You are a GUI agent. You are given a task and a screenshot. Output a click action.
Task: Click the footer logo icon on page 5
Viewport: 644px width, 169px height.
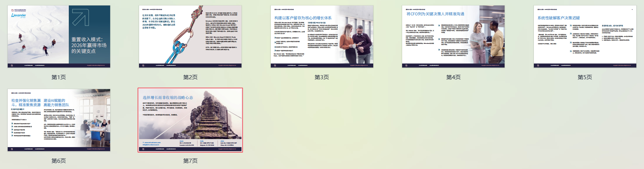(538, 66)
